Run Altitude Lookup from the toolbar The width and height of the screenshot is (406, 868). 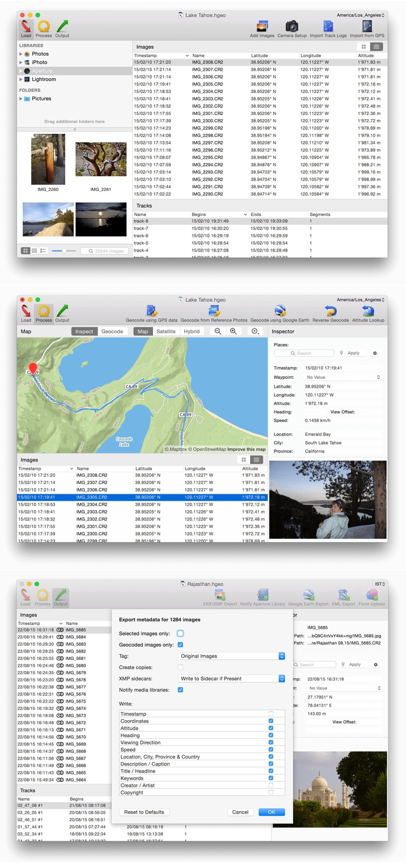click(368, 311)
